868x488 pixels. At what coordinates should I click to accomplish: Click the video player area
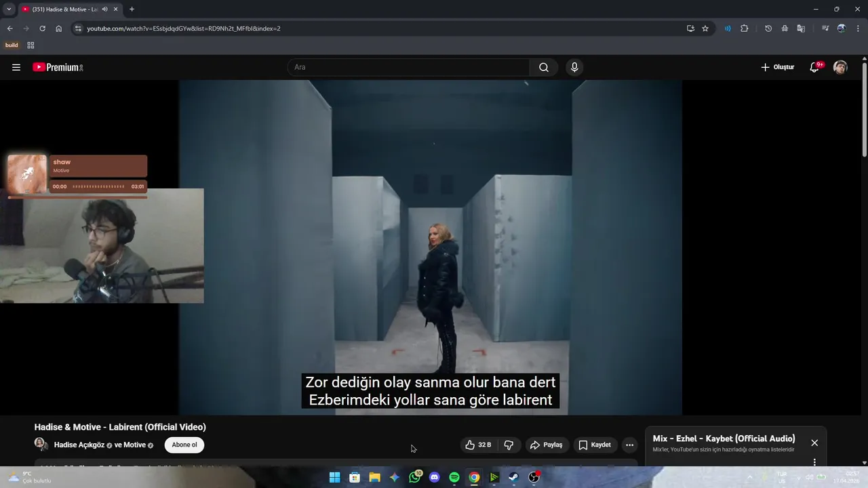point(431,247)
